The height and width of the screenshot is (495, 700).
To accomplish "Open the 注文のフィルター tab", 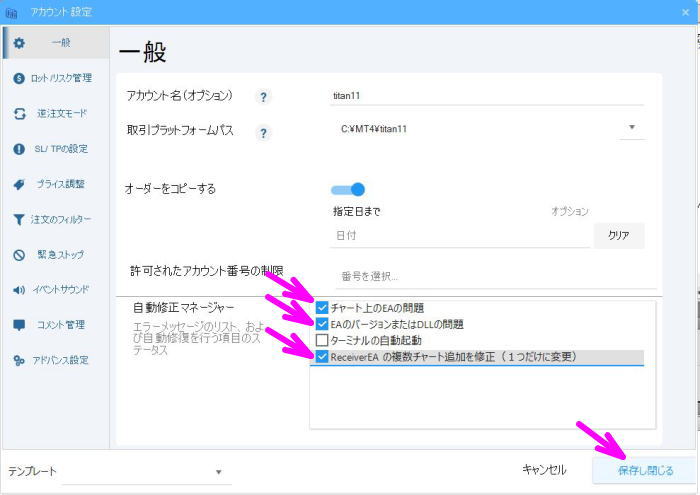I will [x=56, y=219].
